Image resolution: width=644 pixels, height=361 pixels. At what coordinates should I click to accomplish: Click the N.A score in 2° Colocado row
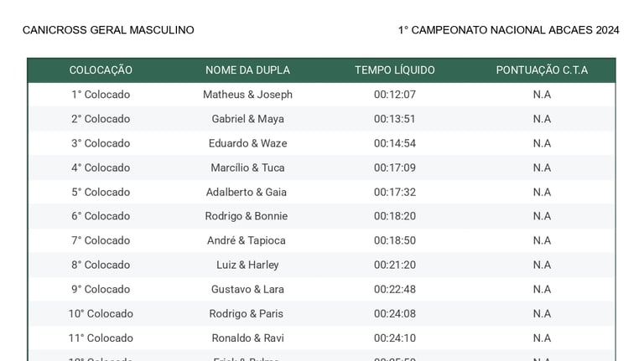542,119
